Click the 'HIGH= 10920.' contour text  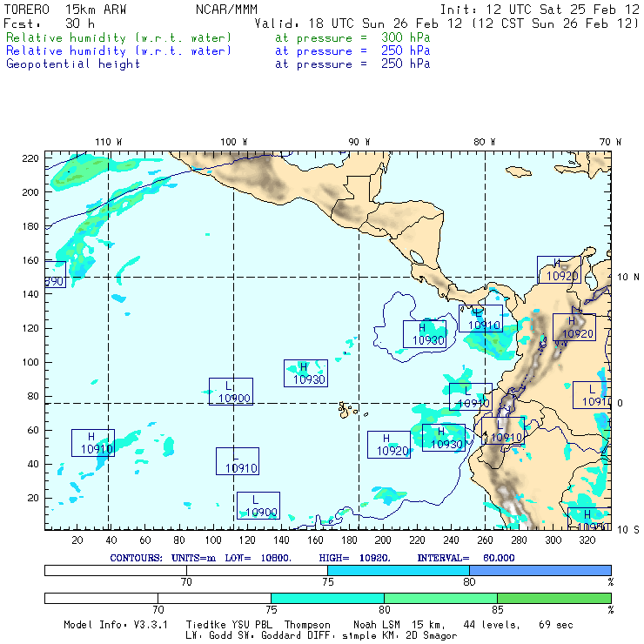click(355, 558)
